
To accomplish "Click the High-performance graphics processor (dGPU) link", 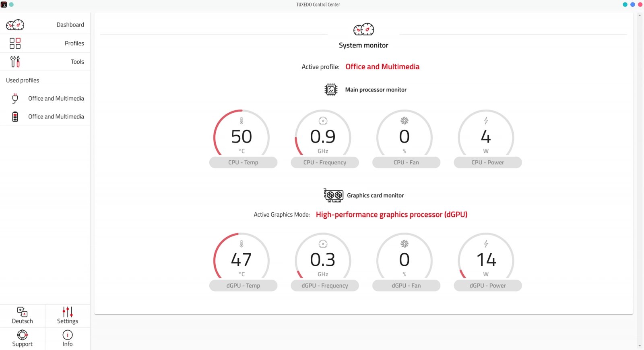I will click(392, 215).
